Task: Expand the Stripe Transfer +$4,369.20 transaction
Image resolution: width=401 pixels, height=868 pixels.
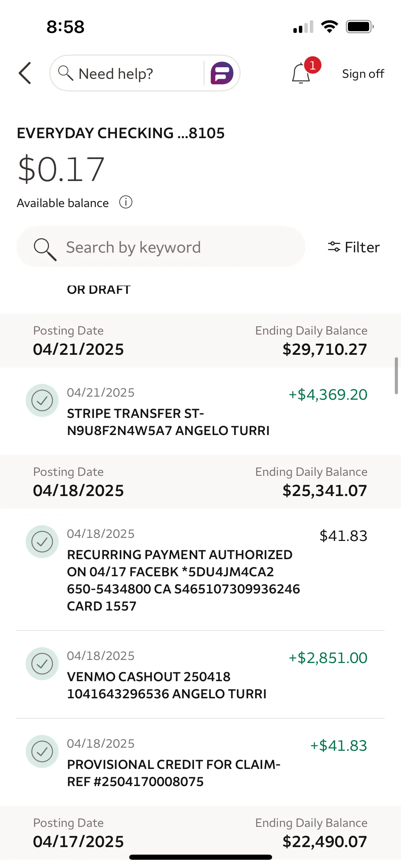Action: pos(206,413)
